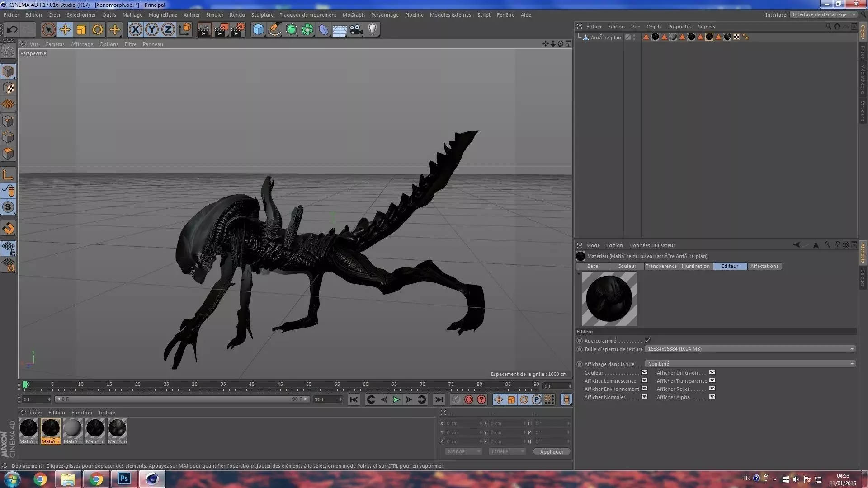Open the MoGraph menu
868x488 pixels.
(x=354, y=15)
